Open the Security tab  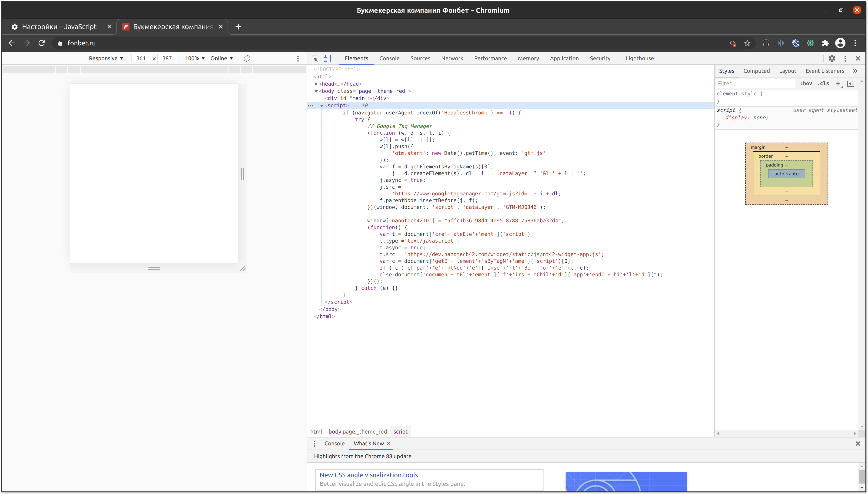tap(600, 58)
